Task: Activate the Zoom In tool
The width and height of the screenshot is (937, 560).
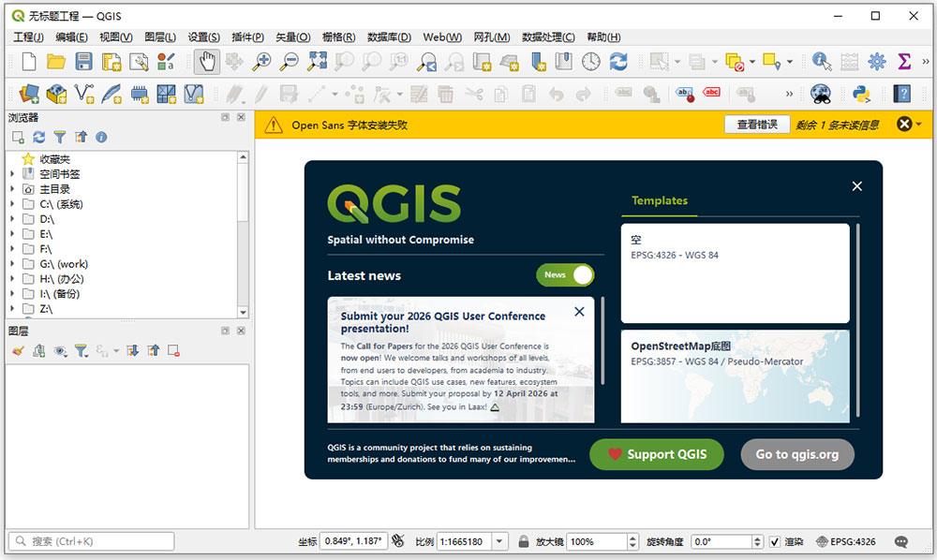Action: click(263, 60)
